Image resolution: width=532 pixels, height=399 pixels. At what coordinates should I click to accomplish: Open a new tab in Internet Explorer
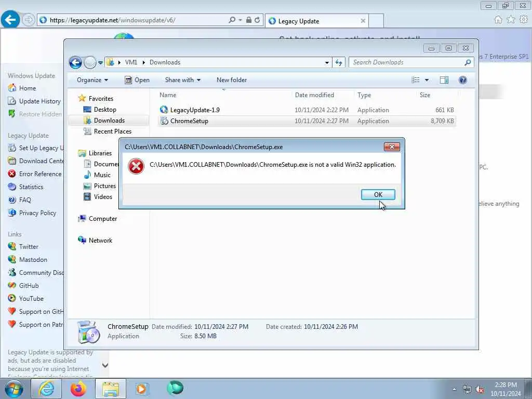click(376, 21)
